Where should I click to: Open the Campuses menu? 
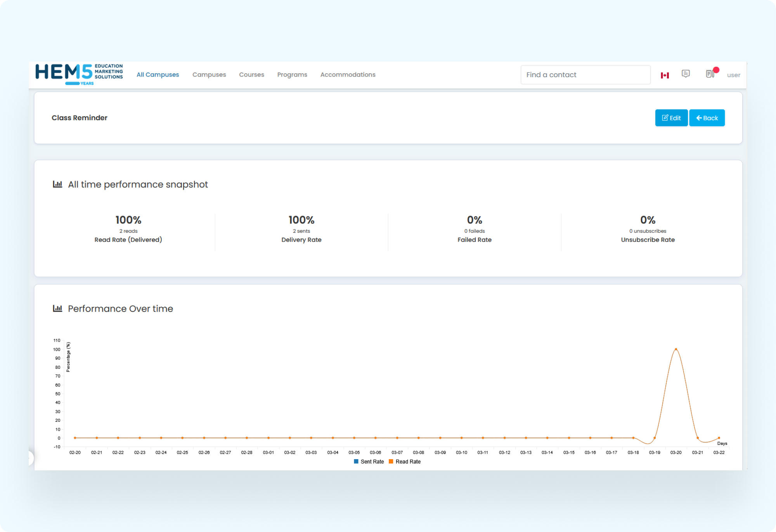pos(209,74)
